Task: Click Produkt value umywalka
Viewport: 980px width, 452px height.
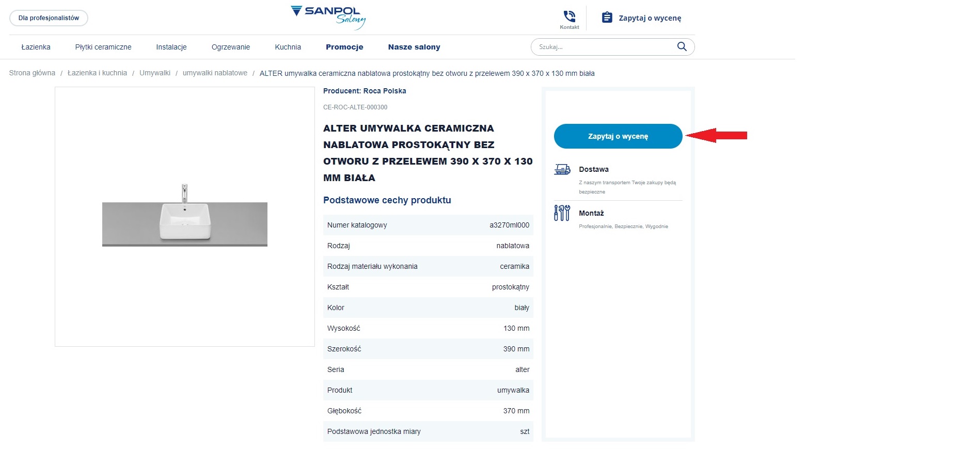Action: pos(513,390)
